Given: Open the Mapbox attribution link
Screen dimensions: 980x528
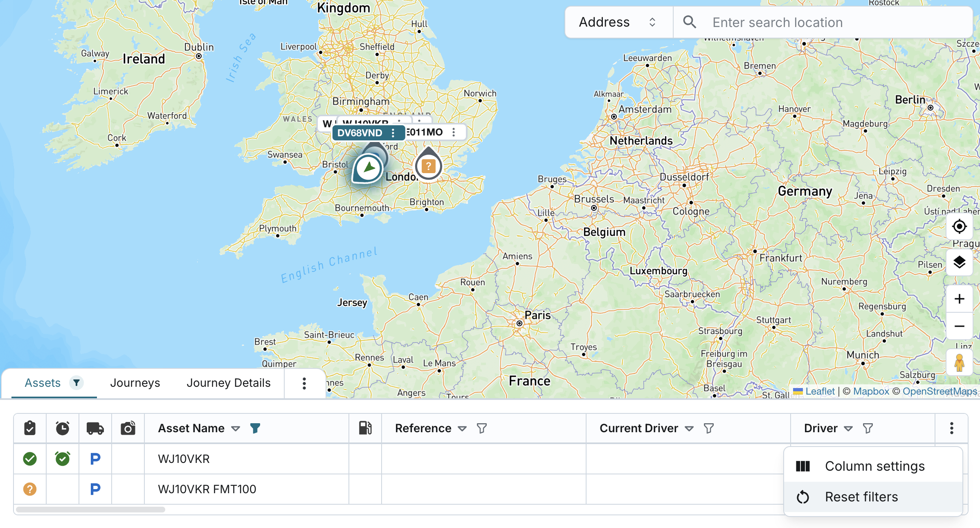Looking at the screenshot, I should click(x=871, y=391).
